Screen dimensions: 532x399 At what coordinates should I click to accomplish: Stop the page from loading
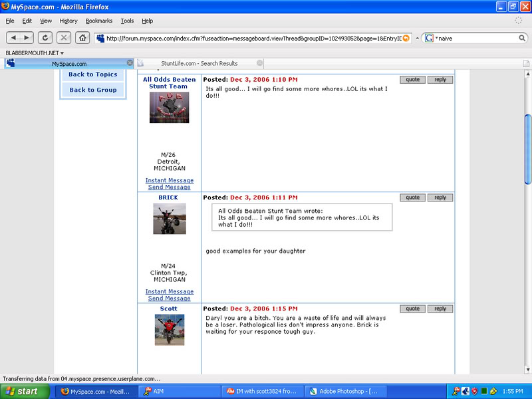pyautogui.click(x=64, y=37)
